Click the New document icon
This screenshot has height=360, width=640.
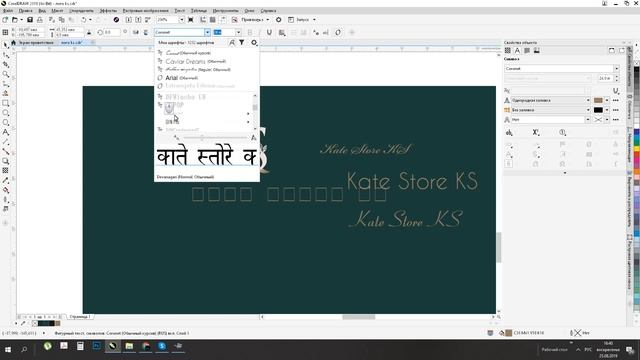click(5, 20)
